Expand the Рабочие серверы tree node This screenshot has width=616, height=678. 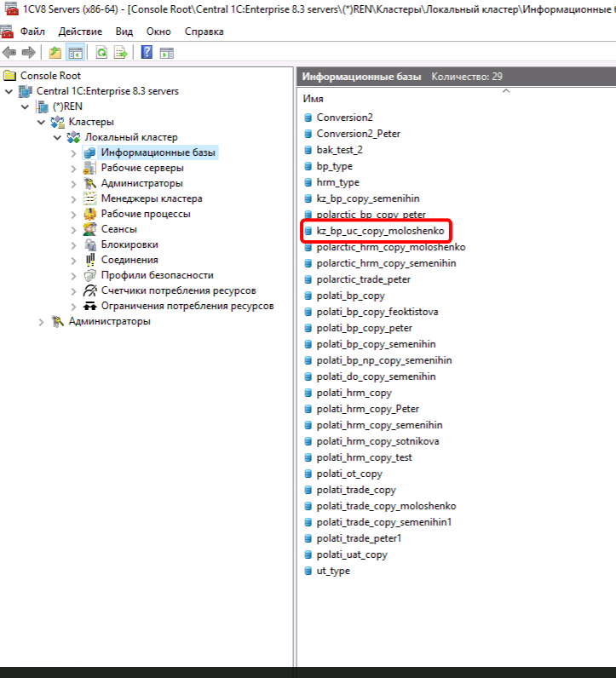73,168
